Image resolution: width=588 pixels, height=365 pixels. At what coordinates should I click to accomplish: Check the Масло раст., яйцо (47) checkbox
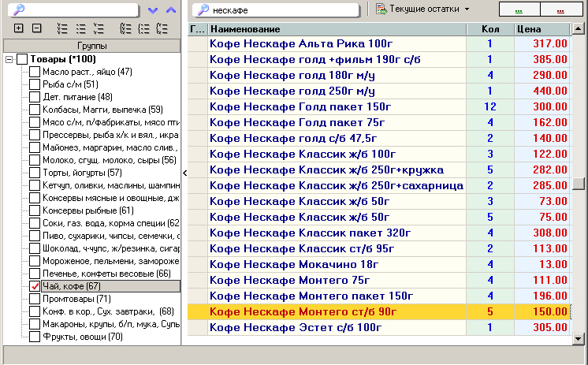coord(35,72)
